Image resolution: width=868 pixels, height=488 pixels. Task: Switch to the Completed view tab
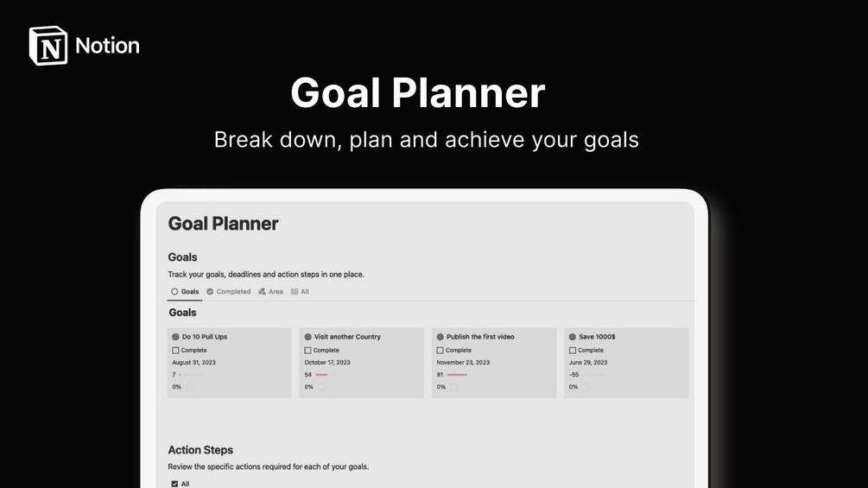coord(229,292)
